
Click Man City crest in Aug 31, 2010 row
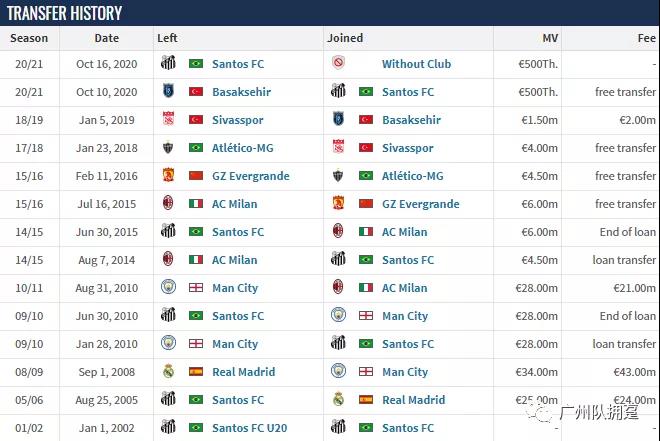168,287
